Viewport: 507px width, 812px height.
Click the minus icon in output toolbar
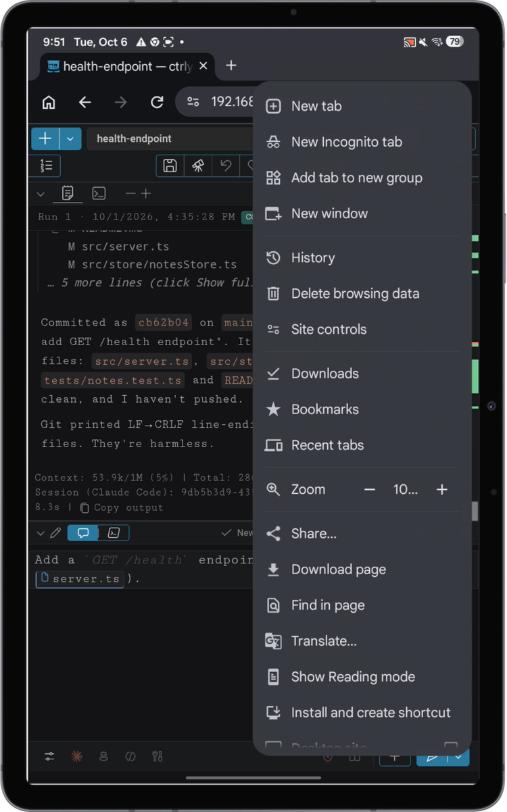(x=131, y=194)
